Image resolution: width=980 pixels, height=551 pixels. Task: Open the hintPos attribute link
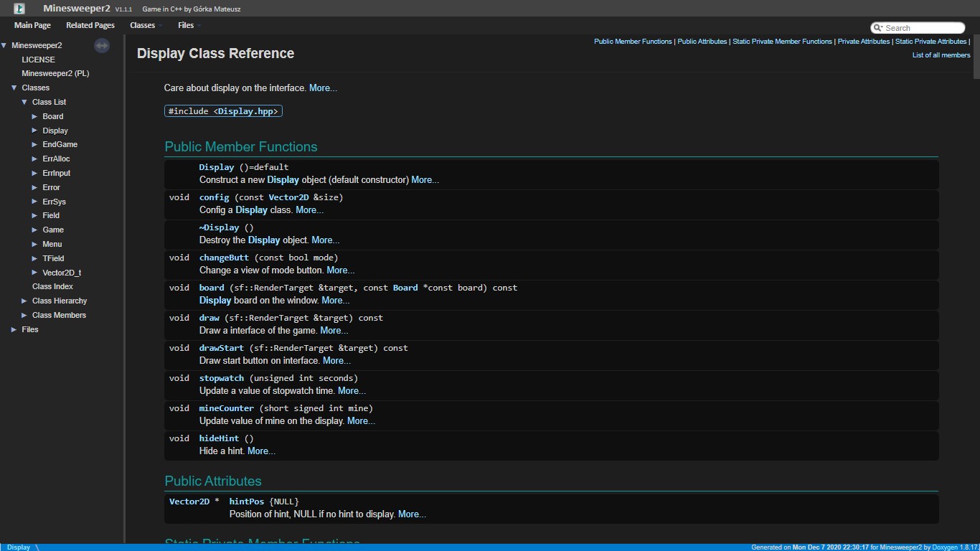[x=247, y=501]
